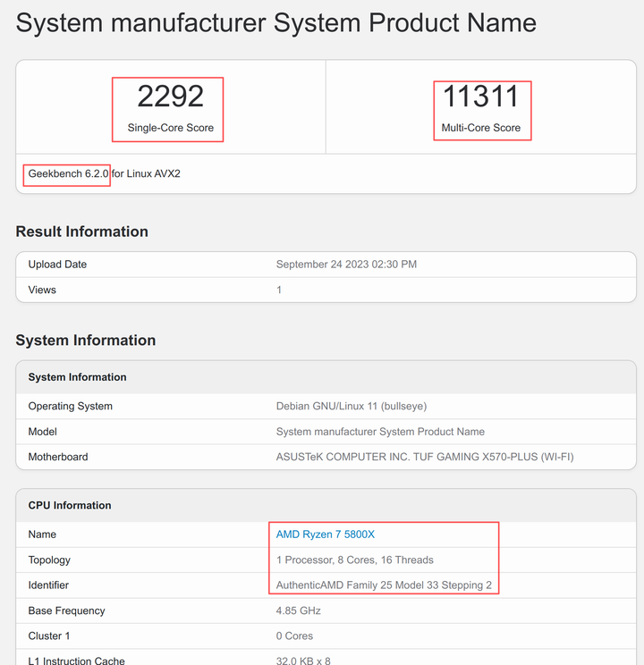Select the 0 Cores value
The image size is (644, 665).
(x=294, y=636)
